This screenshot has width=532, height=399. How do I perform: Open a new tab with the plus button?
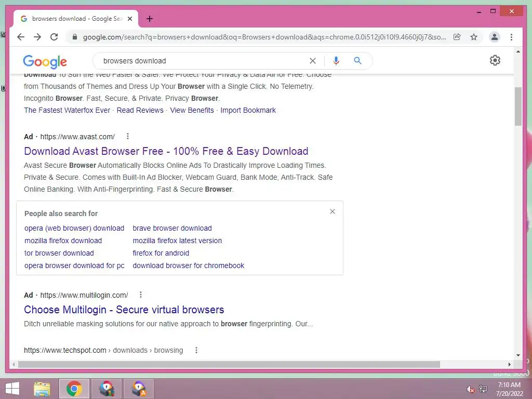[x=150, y=19]
